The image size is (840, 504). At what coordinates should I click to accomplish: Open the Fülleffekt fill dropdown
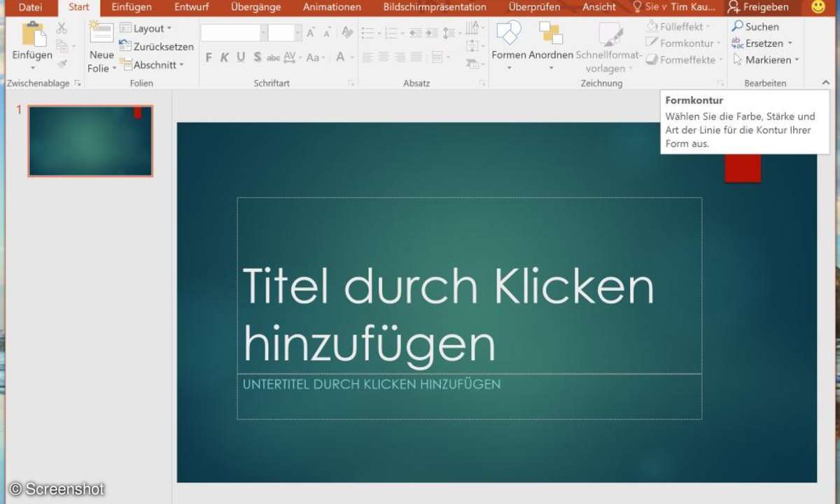tap(678, 27)
